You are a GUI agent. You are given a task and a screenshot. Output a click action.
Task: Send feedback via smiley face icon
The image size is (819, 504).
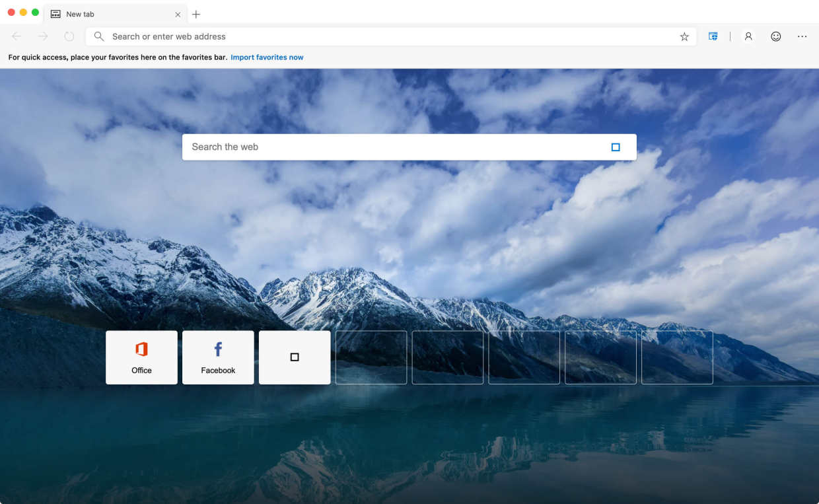tap(776, 36)
